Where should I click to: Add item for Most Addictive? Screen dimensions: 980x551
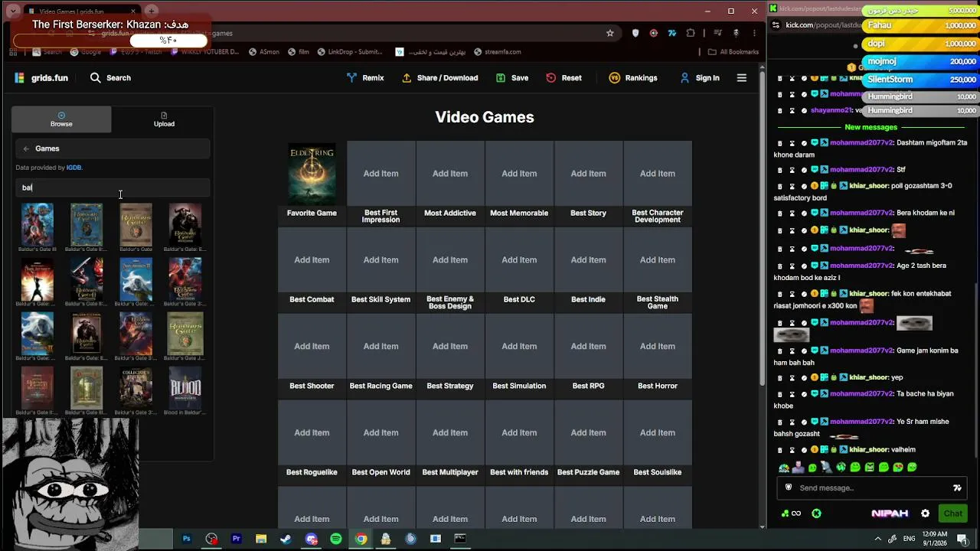tap(450, 174)
